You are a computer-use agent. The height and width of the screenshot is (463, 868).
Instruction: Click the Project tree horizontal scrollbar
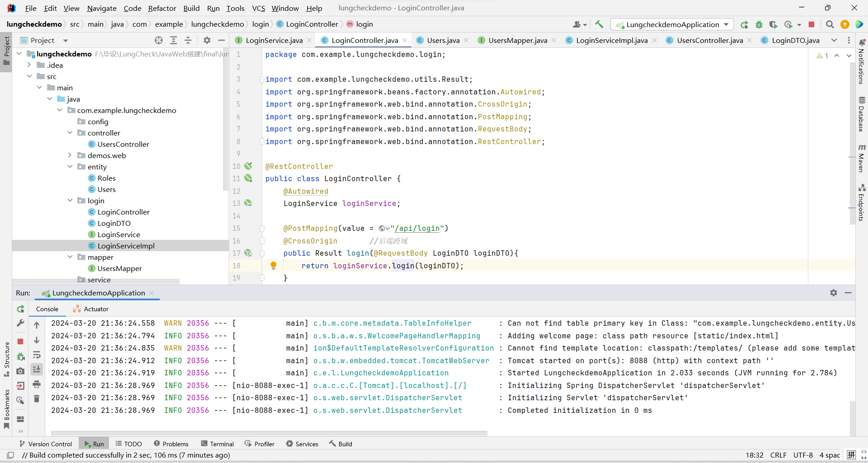click(x=96, y=281)
